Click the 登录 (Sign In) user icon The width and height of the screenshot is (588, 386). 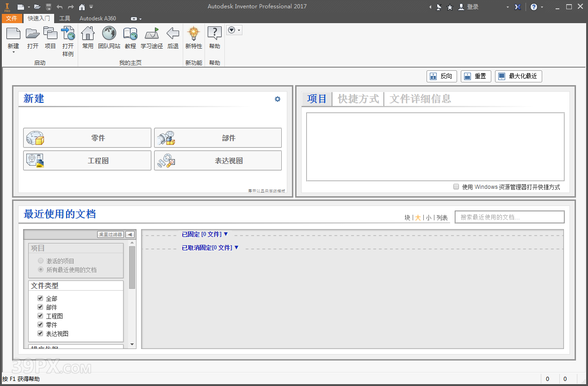(x=461, y=7)
